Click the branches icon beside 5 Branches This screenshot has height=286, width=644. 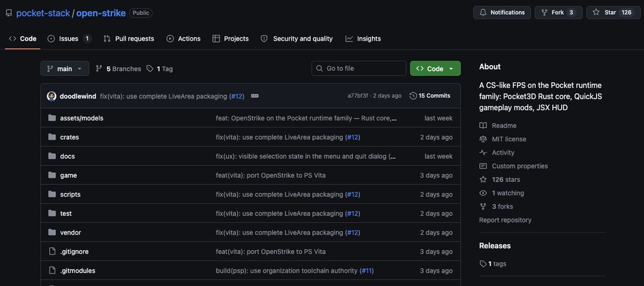(99, 69)
